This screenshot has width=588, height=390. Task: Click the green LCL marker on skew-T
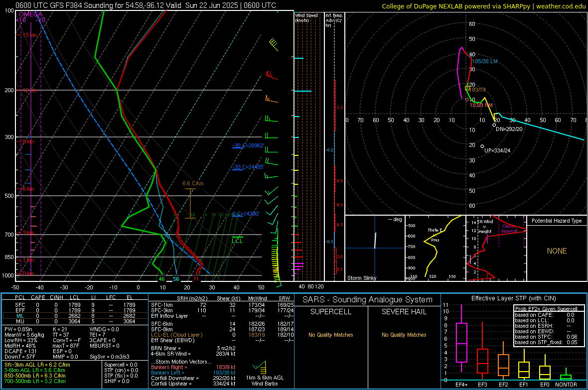tap(237, 241)
